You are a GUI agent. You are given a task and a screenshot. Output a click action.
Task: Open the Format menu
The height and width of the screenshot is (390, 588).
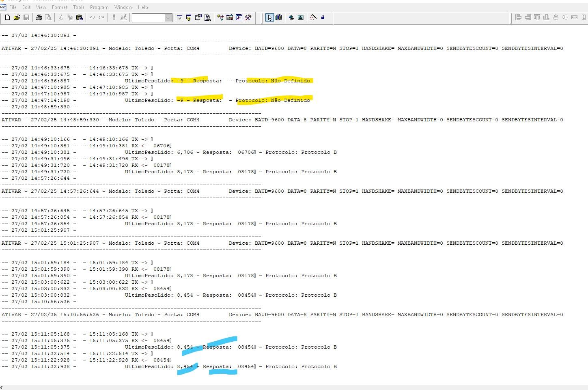[60, 7]
